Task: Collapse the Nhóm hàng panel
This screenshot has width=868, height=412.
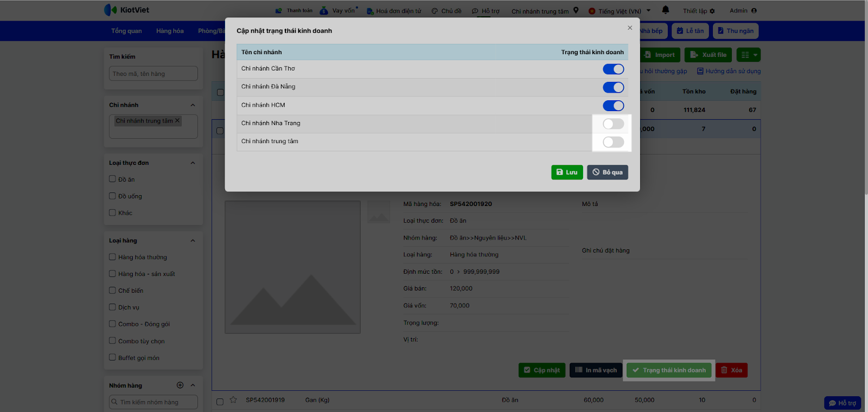Action: point(193,385)
